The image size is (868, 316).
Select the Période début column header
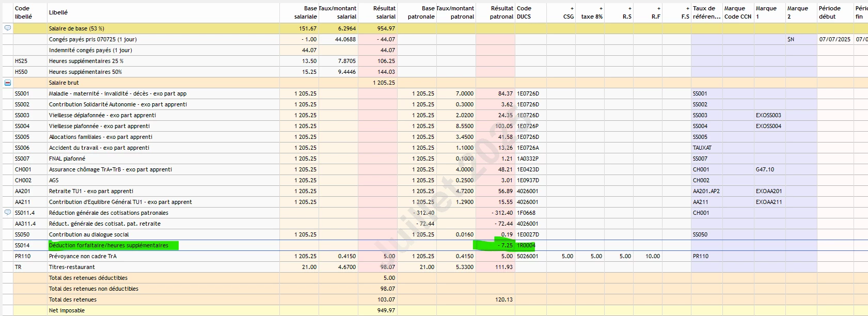(830, 12)
